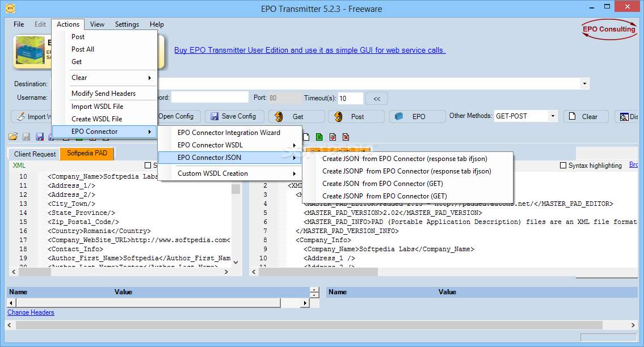Select Modify Send Headers menu entry

105,94
